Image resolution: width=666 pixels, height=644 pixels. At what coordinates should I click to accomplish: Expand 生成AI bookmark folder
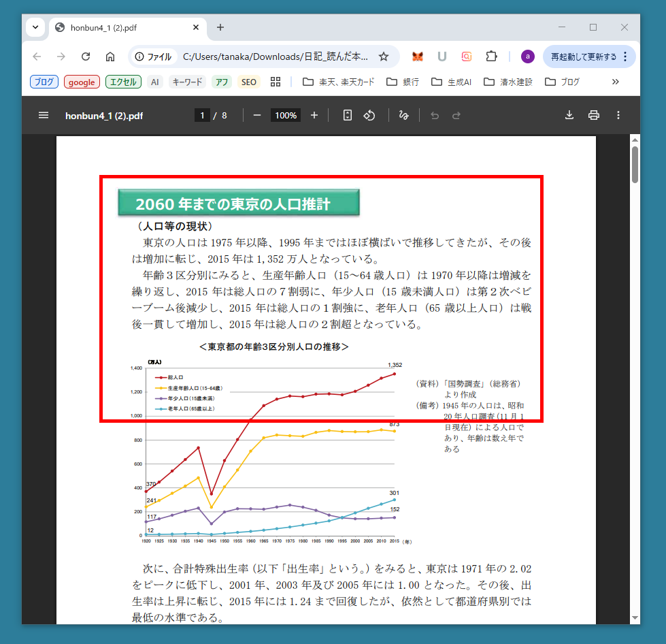pos(451,82)
